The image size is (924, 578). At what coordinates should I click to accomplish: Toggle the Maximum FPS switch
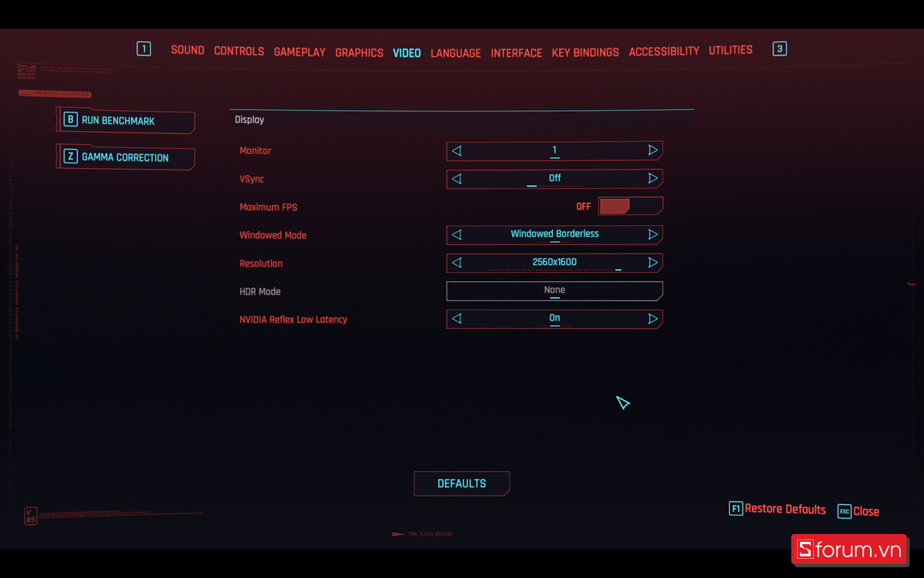[x=631, y=207]
